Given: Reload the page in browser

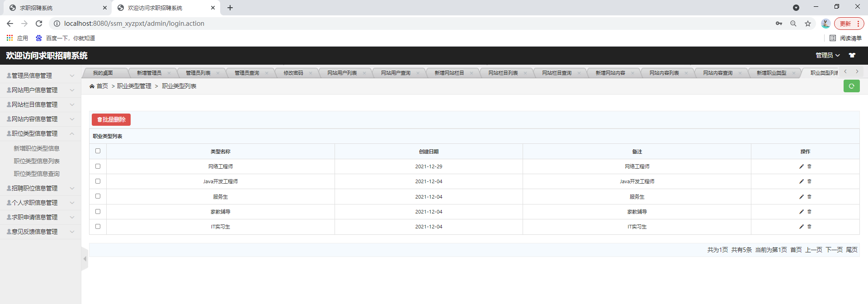Looking at the screenshot, I should pos(39,24).
